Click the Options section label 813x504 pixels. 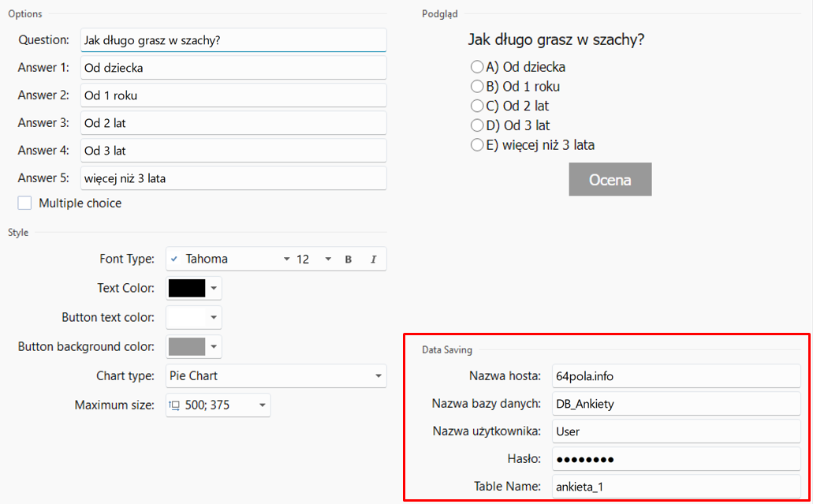[25, 14]
